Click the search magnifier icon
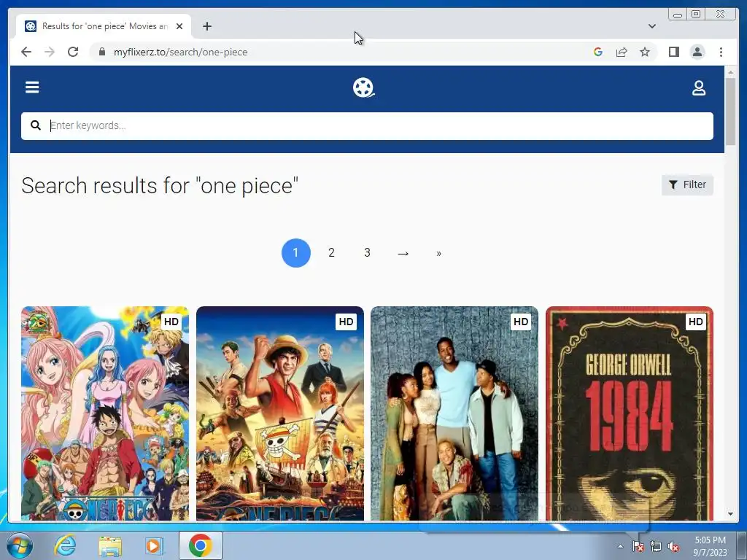Screen dimensions: 747x560 36,125
